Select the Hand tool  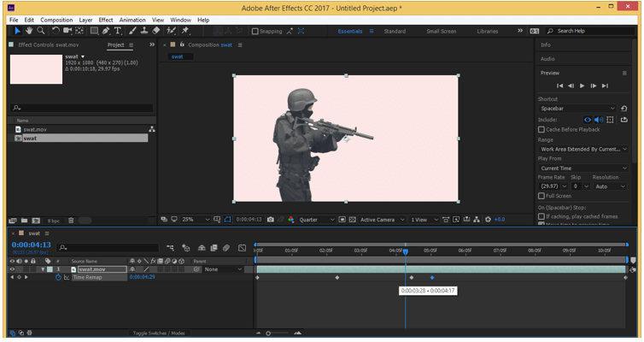tap(29, 32)
